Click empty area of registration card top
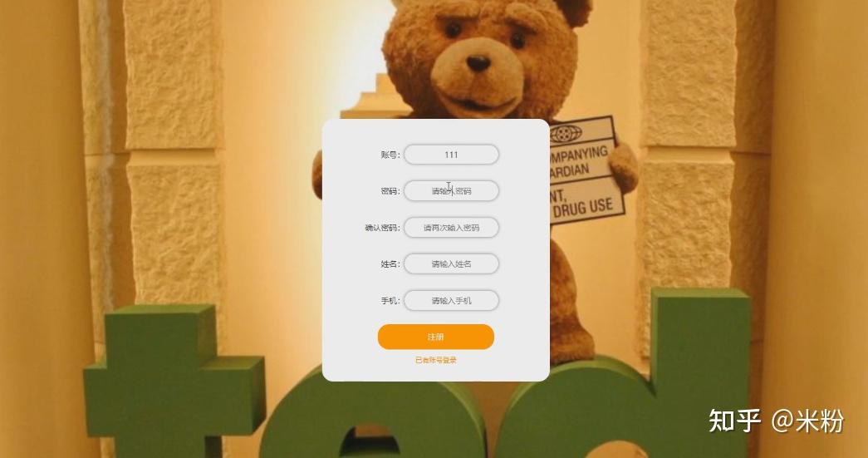Viewport: 868px width, 458px height. point(435,131)
